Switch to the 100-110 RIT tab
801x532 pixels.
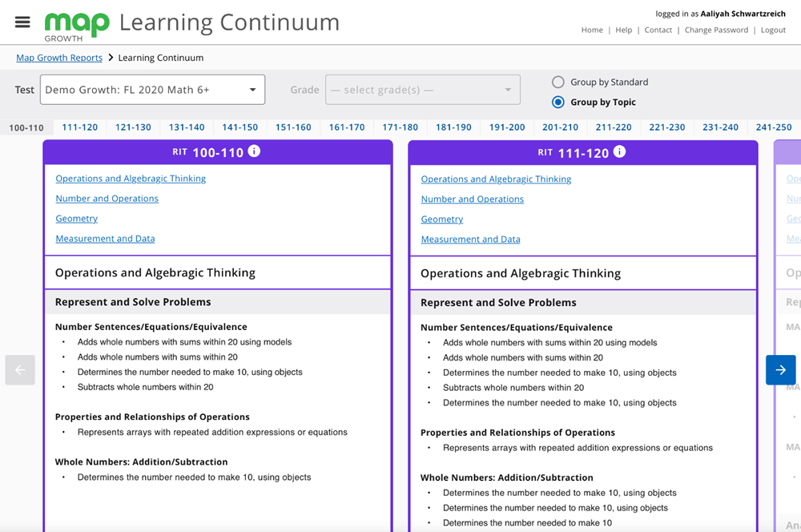[x=26, y=127]
